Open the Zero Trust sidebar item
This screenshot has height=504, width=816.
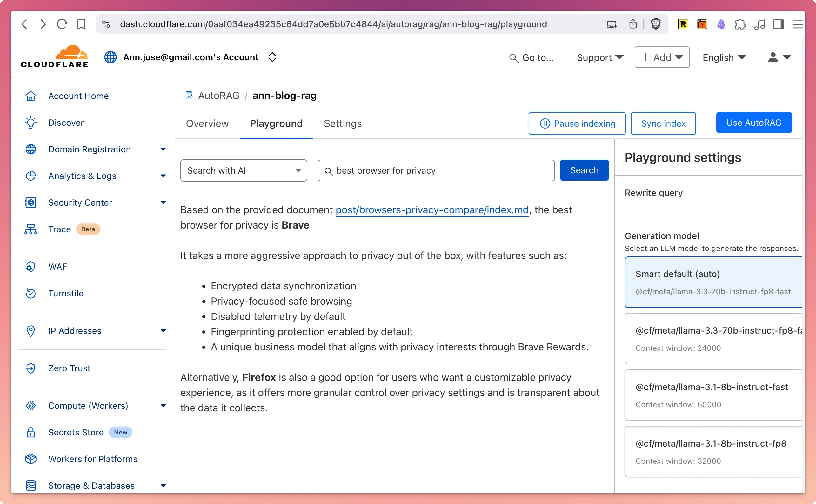(69, 368)
